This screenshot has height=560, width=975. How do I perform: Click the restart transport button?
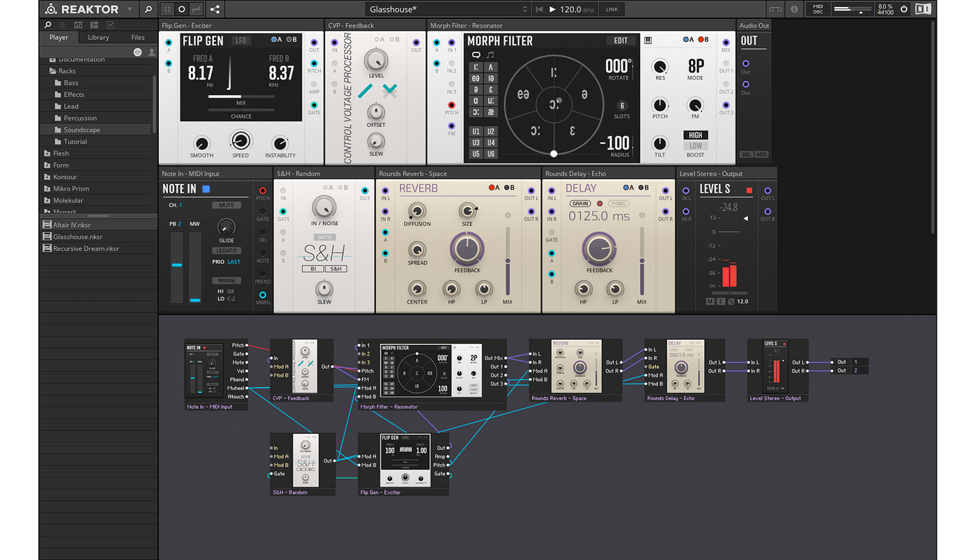point(539,9)
